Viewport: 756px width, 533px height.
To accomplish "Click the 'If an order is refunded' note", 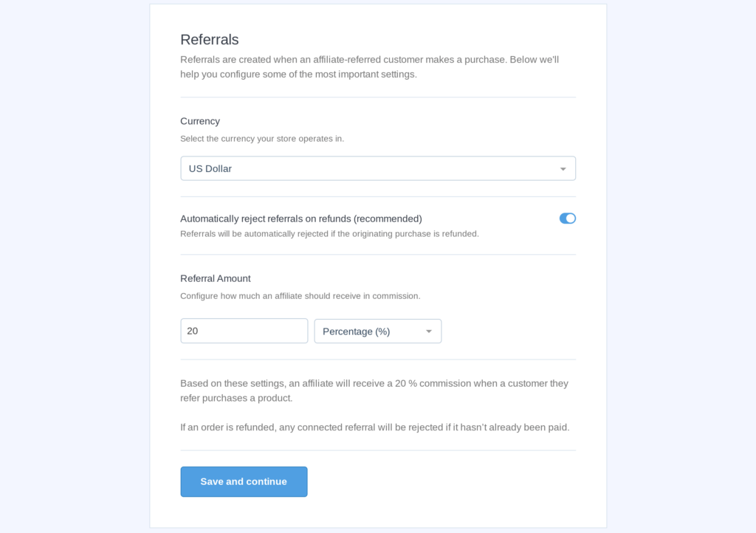I will pos(374,427).
